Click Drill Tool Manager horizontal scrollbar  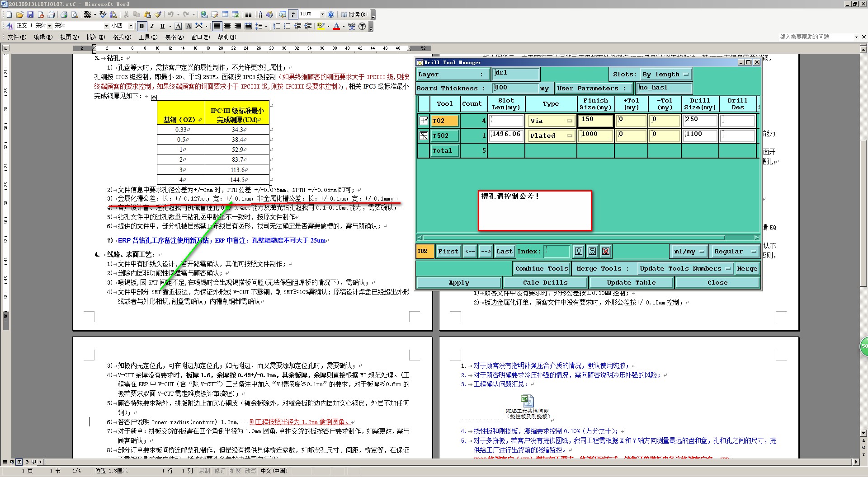tap(588, 238)
